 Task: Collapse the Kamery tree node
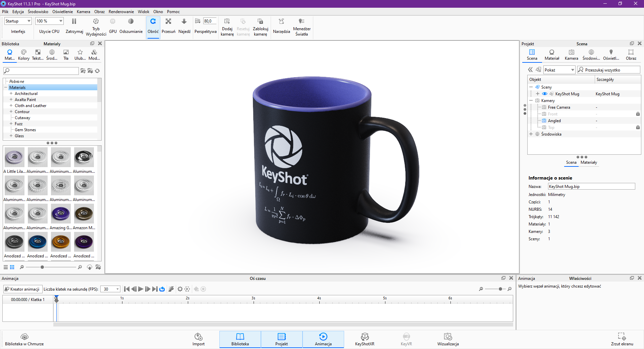point(531,101)
